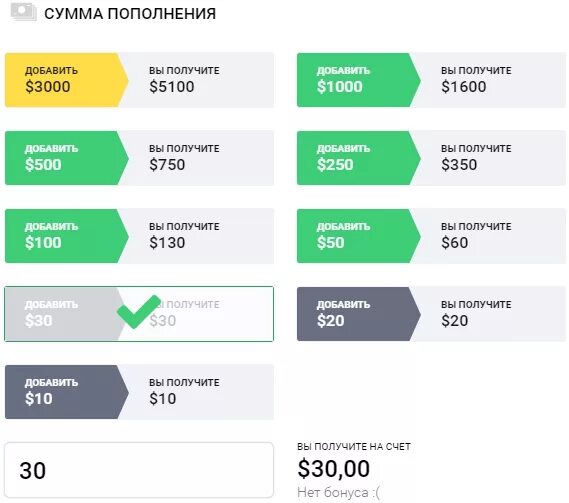The image size is (569, 503).
Task: Select the yellow ДОБАВИТЬ $3000 option
Action: click(66, 80)
